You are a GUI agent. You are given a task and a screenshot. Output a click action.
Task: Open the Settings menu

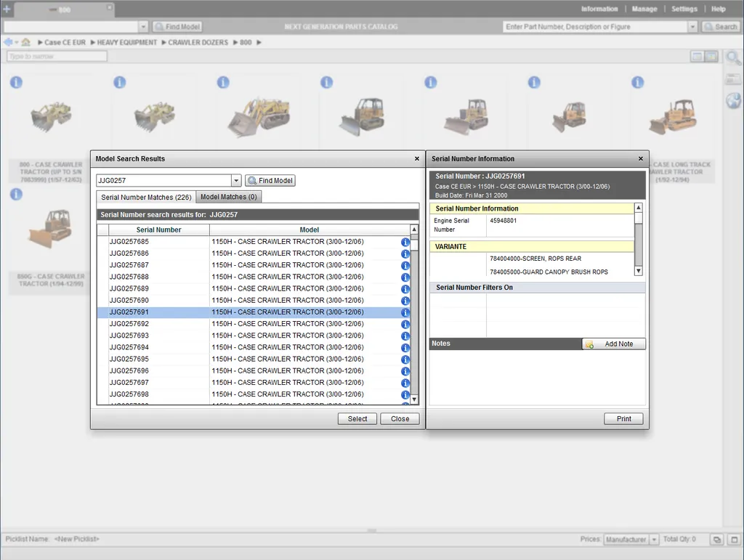click(x=684, y=9)
